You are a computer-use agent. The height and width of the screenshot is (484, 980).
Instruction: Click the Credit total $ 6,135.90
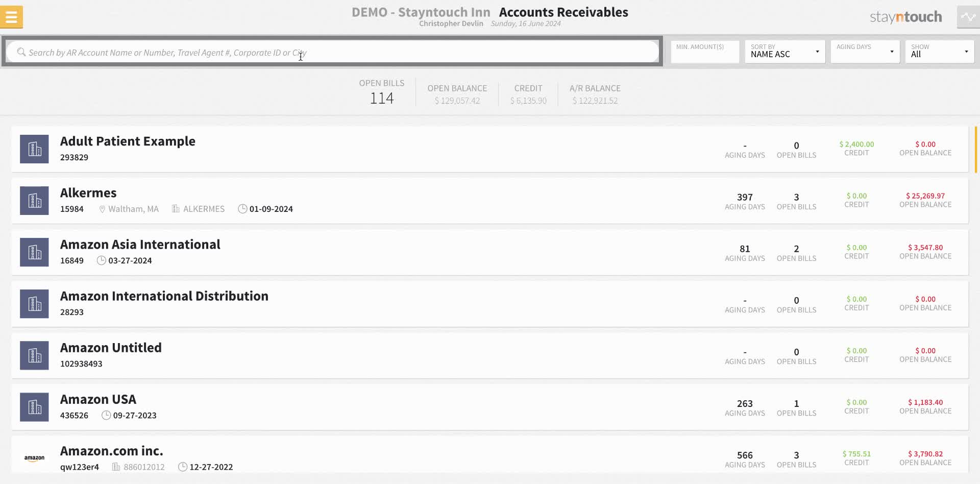[x=528, y=101]
